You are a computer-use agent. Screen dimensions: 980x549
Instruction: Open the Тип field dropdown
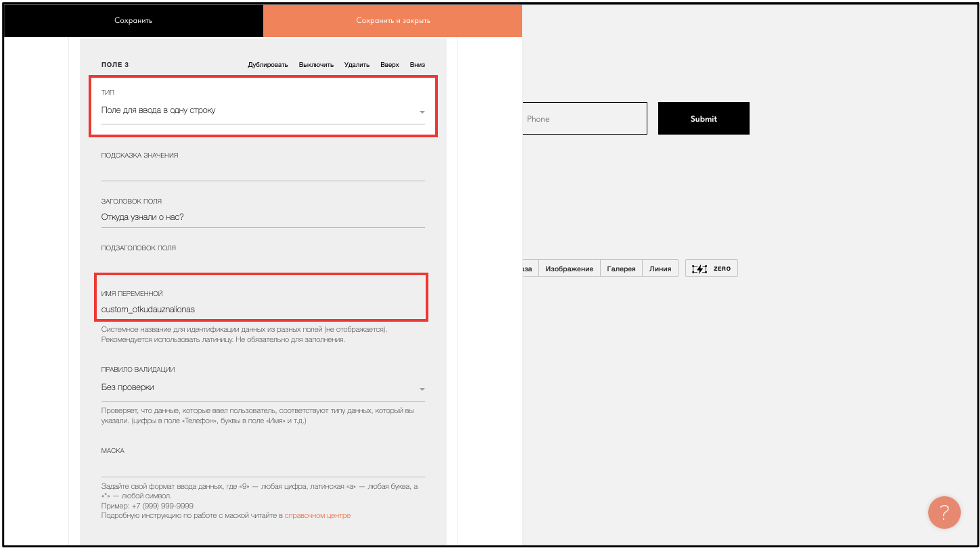[x=263, y=111]
